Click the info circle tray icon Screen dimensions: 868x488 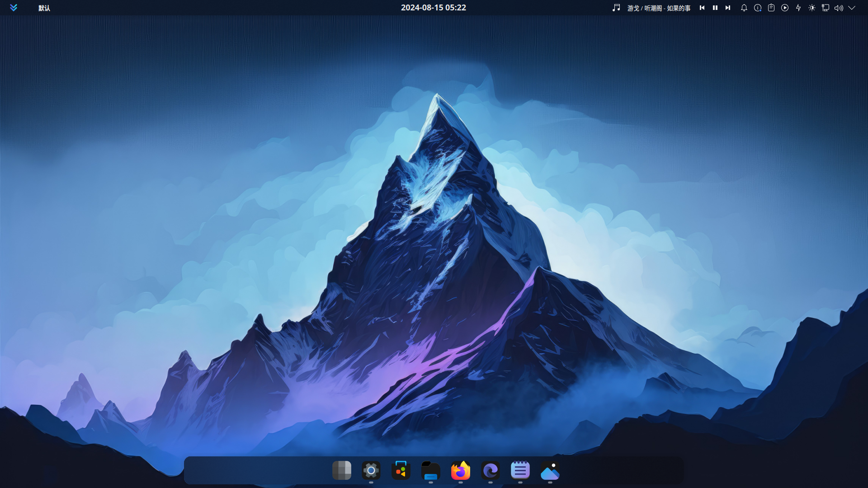758,8
